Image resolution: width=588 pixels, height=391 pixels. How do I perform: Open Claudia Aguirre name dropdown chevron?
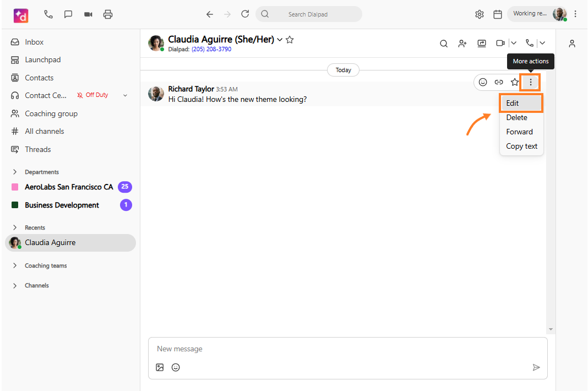[x=280, y=40]
